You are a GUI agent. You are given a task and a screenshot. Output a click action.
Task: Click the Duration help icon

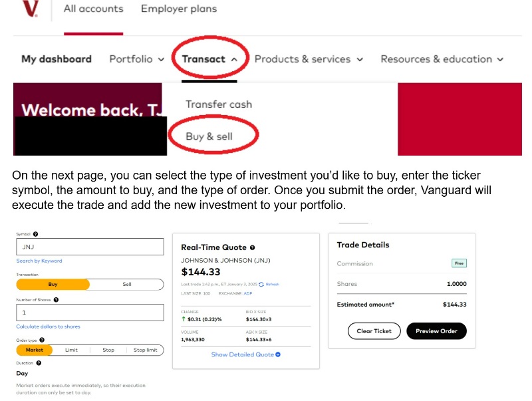pyautogui.click(x=39, y=363)
